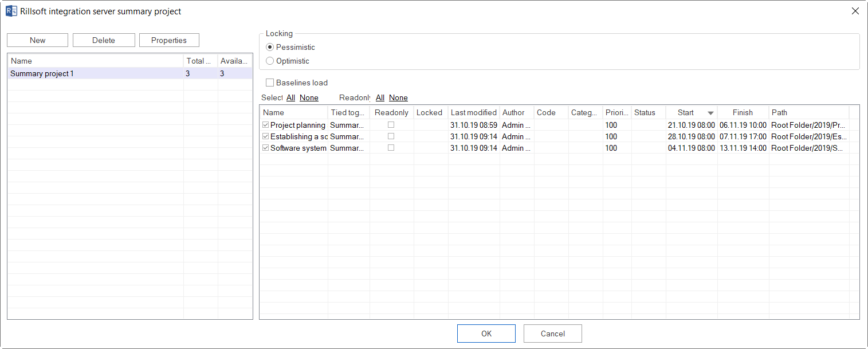The image size is (868, 349).
Task: Close the summary project dialog
Action: [855, 11]
